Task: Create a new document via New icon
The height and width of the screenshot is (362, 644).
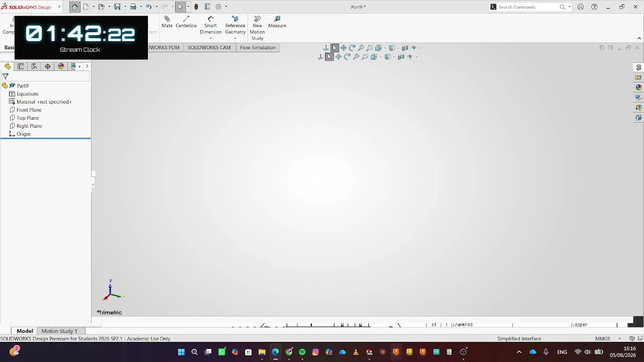Action: pos(86,7)
